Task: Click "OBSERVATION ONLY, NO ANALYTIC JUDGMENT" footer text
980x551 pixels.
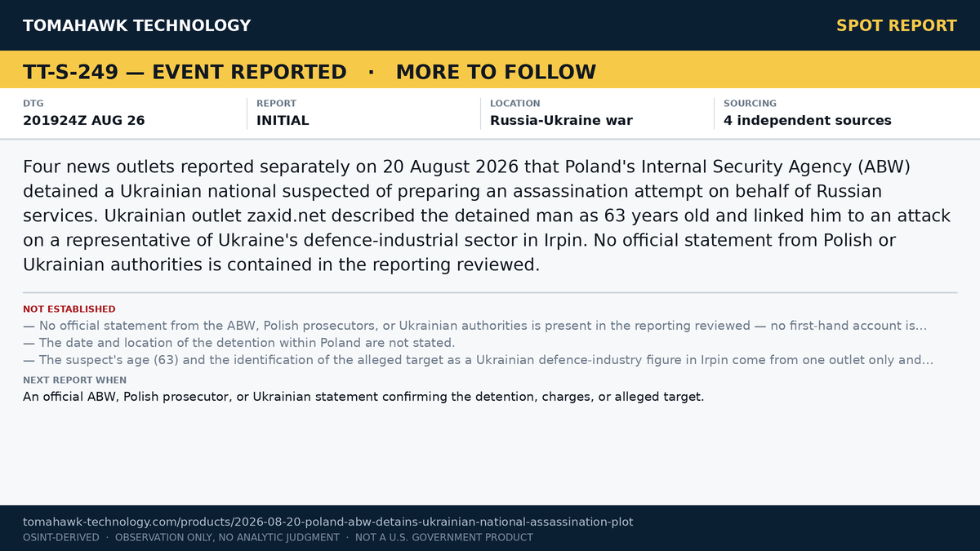Action: [227, 537]
